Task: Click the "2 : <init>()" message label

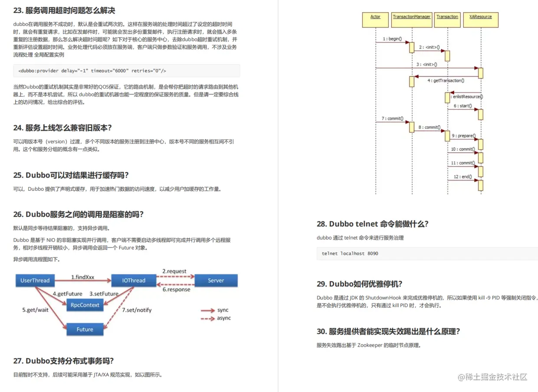Action: tap(429, 47)
